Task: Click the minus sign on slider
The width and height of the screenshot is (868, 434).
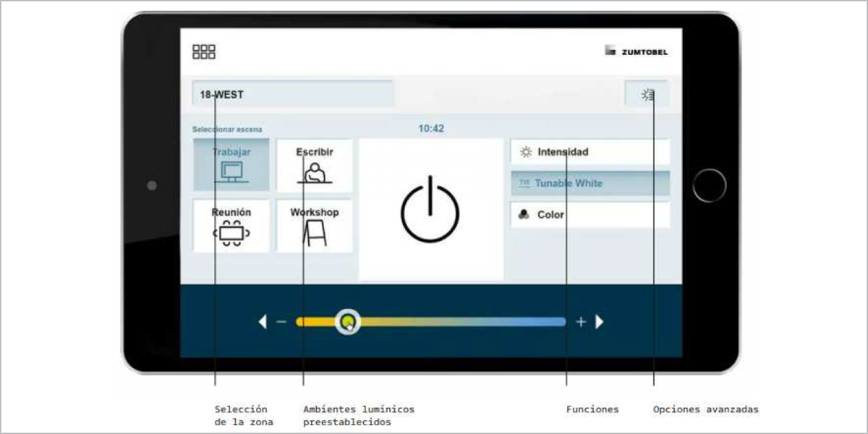Action: tap(281, 322)
